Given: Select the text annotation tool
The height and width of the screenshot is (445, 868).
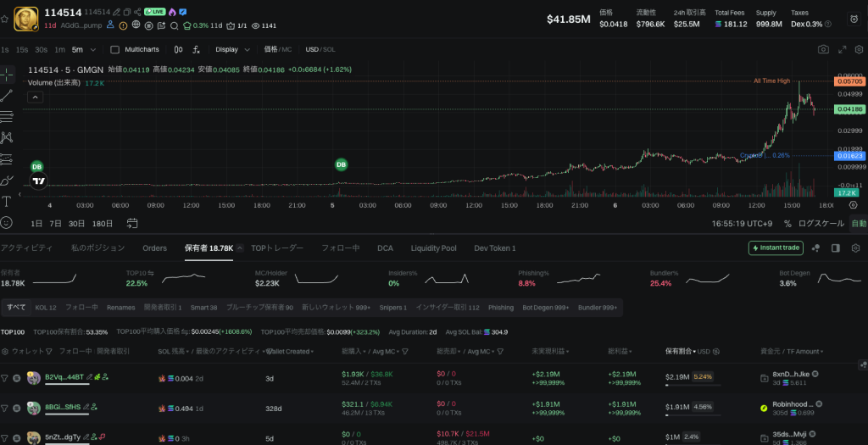Looking at the screenshot, I should [x=7, y=201].
